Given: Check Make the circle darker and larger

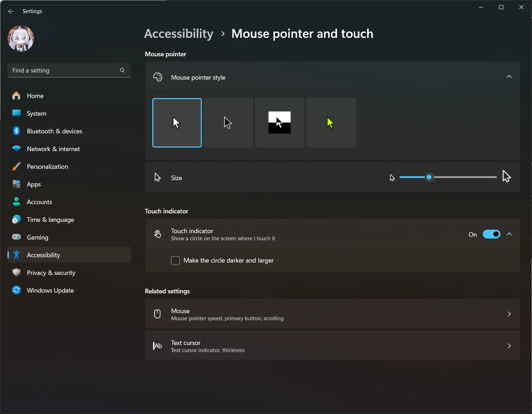Looking at the screenshot, I should coord(175,260).
